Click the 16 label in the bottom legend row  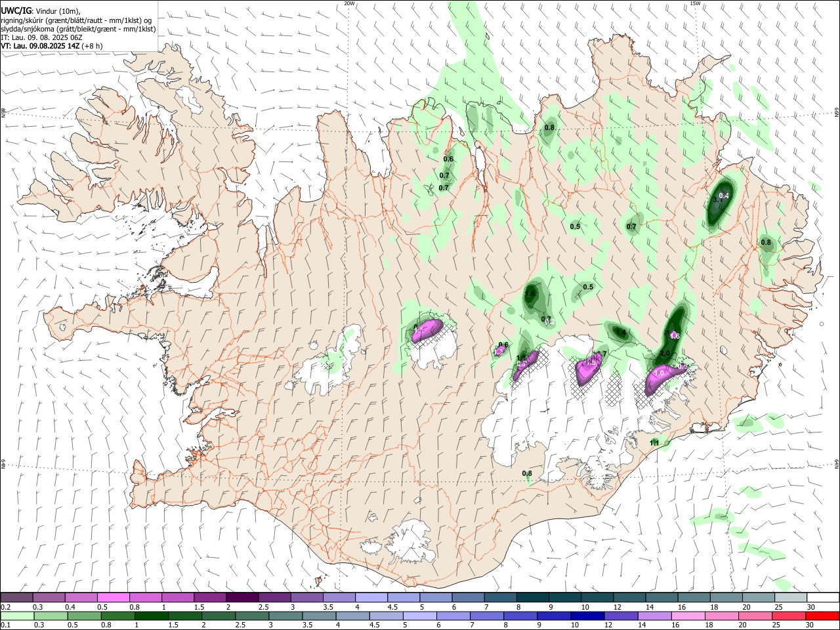click(675, 625)
